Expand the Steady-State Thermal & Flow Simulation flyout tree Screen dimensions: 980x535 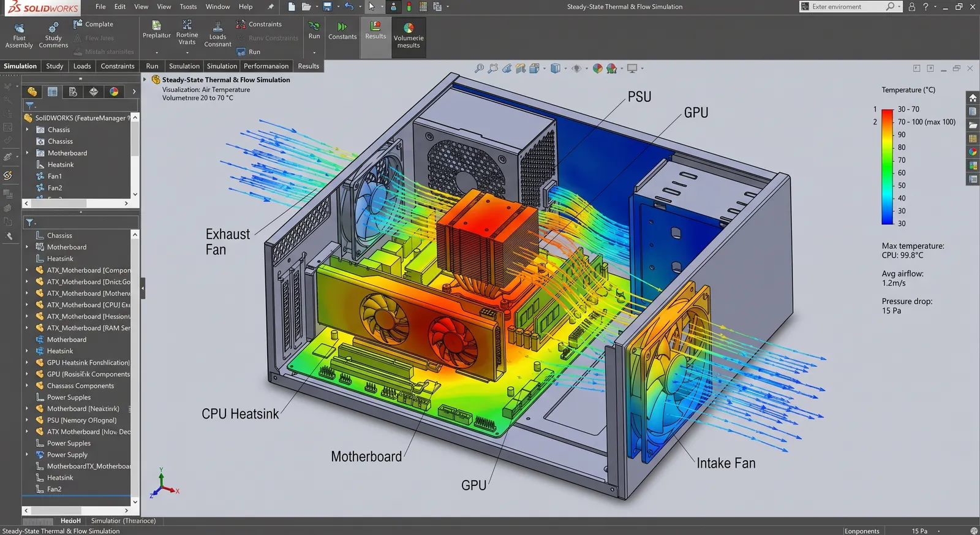click(145, 80)
